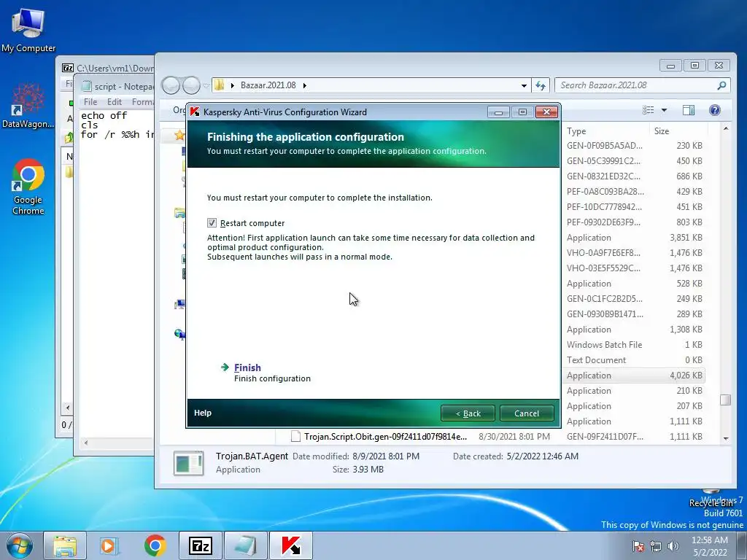Open File Explorer from the taskbar
Viewport: 747px width, 560px height.
(65, 545)
